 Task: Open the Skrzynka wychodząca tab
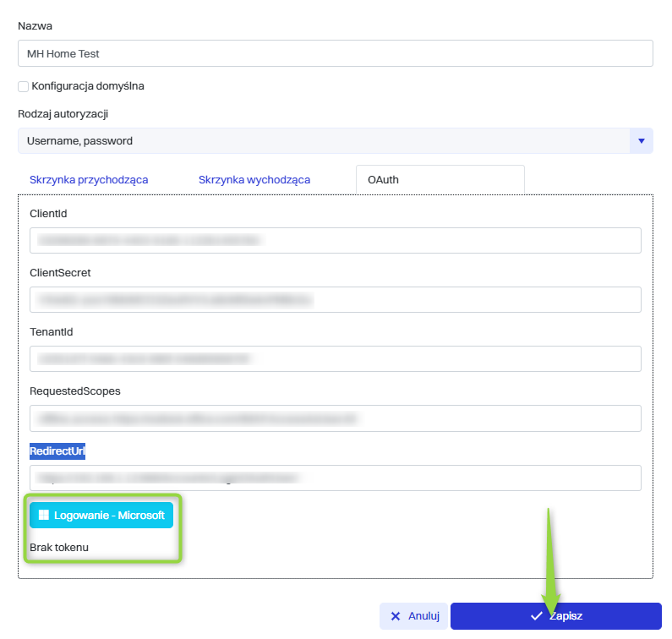coord(254,180)
